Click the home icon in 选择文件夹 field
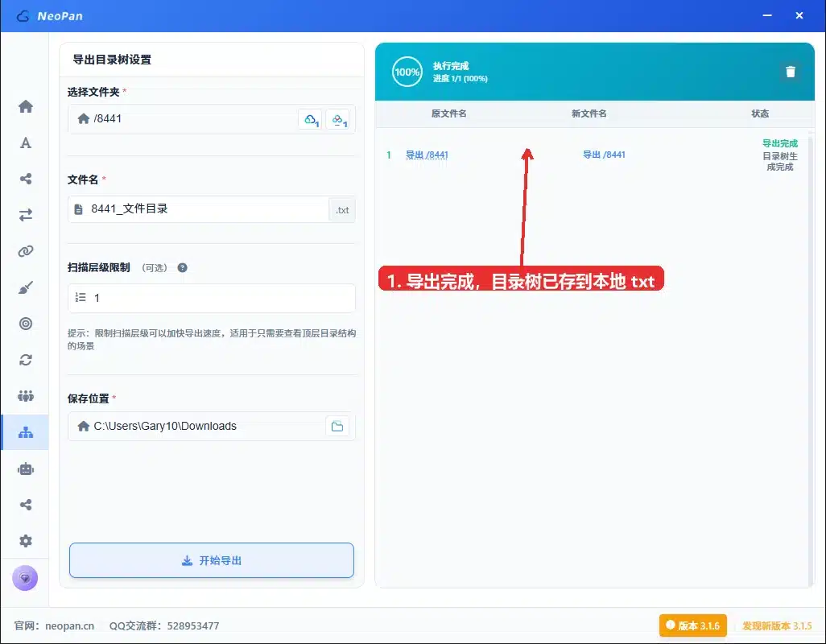This screenshot has height=644, width=826. point(83,118)
